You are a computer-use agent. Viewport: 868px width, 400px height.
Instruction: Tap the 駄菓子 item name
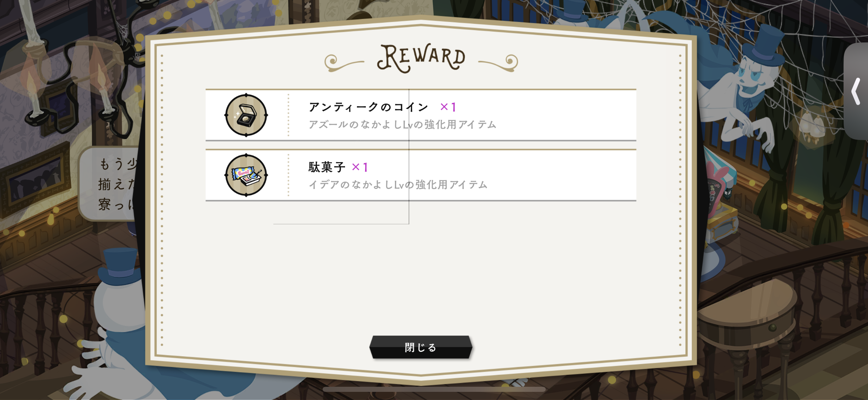click(x=327, y=167)
